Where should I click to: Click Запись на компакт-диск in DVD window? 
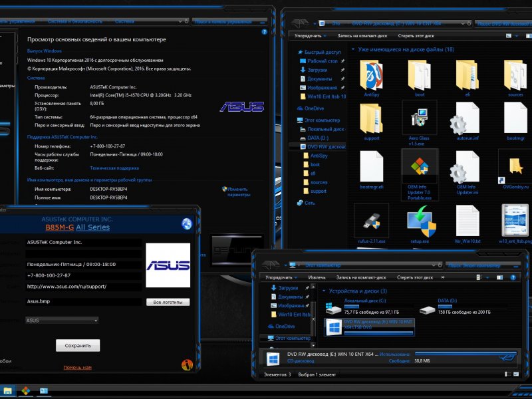coord(362,36)
